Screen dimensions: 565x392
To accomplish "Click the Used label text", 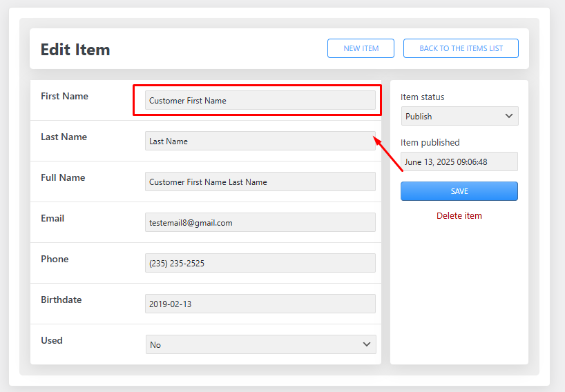I will 52,341.
